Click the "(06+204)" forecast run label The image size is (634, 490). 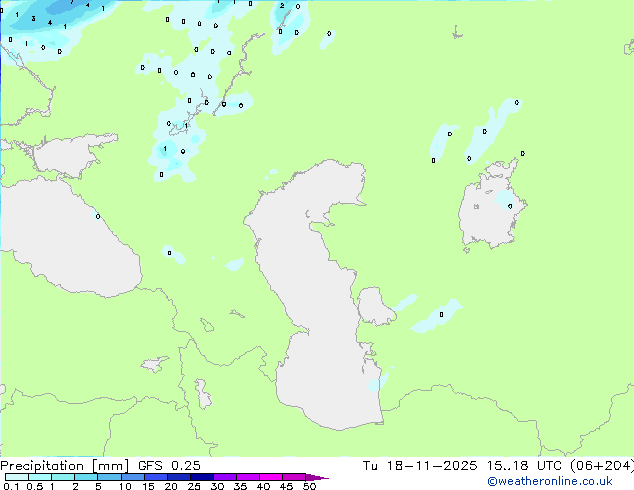tap(602, 466)
